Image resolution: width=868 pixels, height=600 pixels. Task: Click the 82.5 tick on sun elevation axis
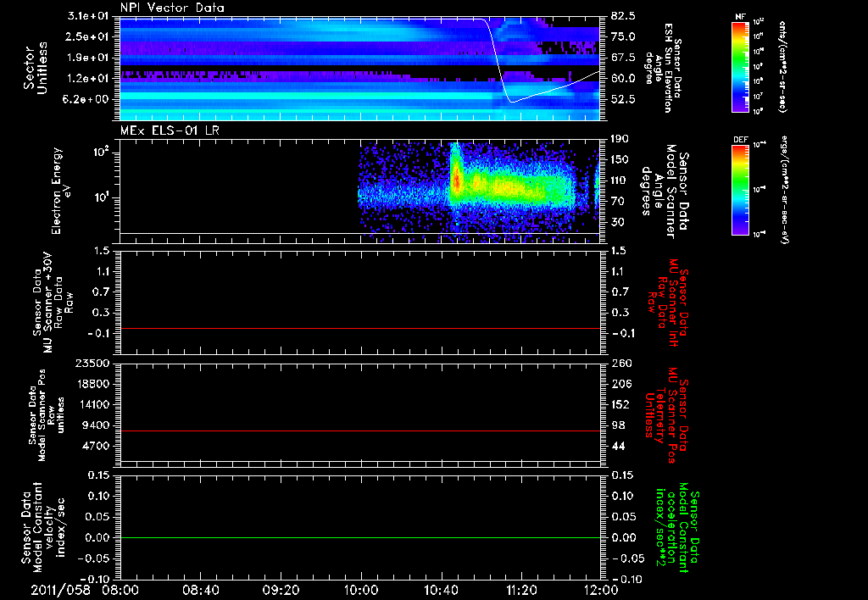click(x=622, y=16)
